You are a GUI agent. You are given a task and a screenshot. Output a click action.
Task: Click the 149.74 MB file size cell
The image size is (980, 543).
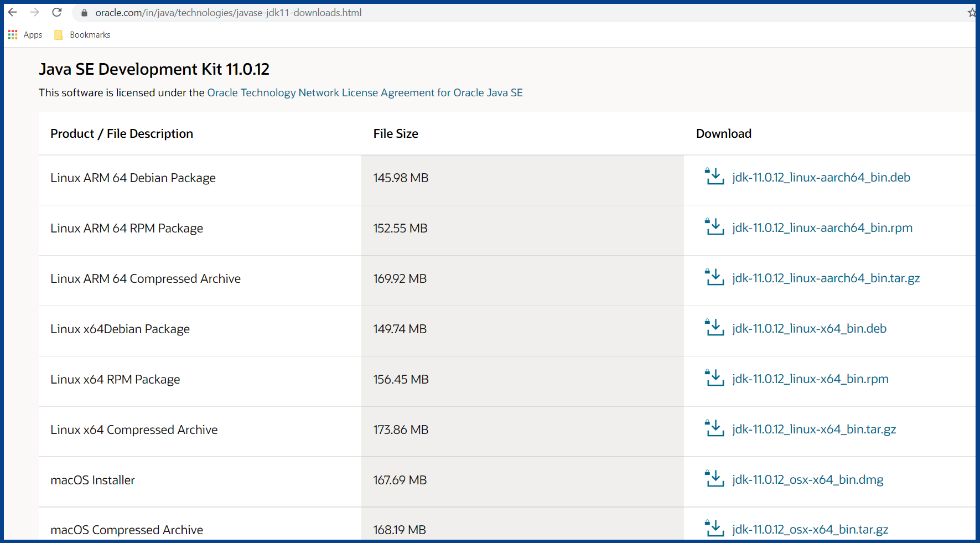(522, 332)
